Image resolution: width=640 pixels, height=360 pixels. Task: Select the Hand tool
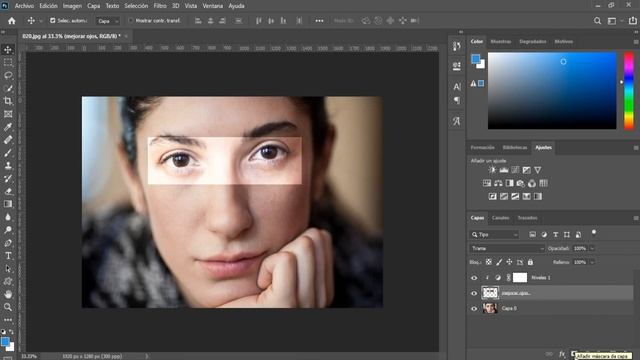point(8,294)
